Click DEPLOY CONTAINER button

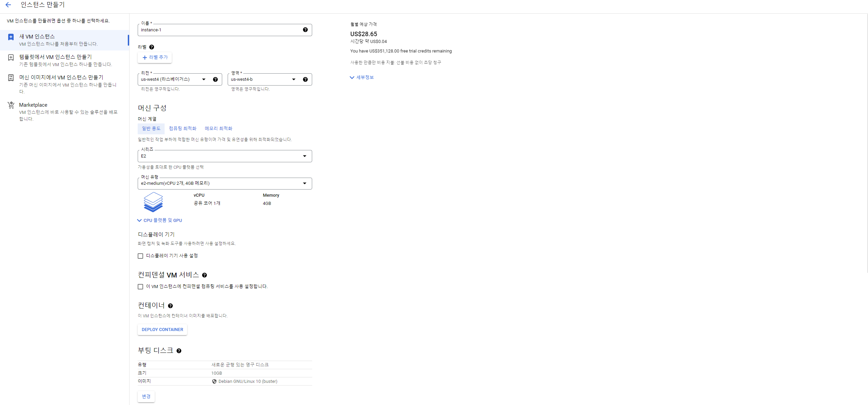coord(162,330)
